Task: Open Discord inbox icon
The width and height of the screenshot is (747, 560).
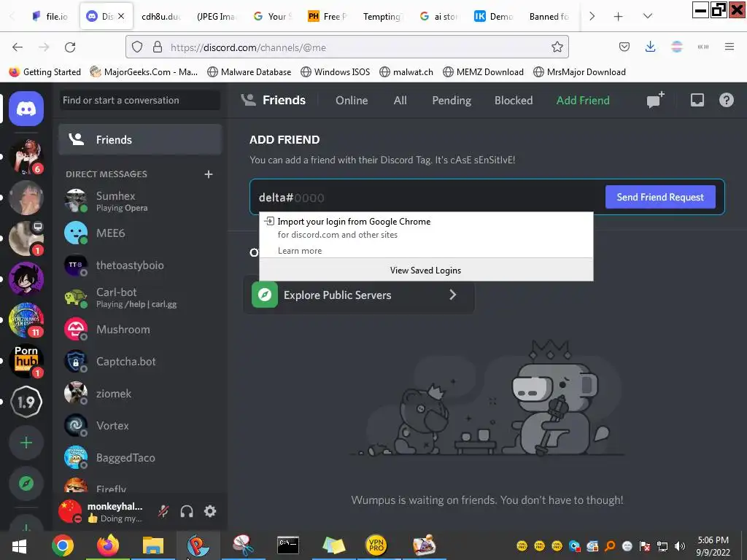Action: click(x=697, y=100)
